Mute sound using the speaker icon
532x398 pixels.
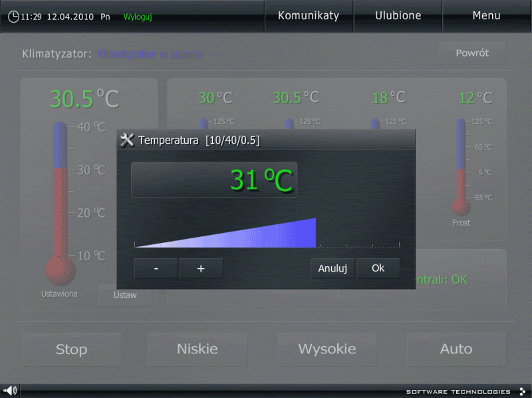[10, 391]
